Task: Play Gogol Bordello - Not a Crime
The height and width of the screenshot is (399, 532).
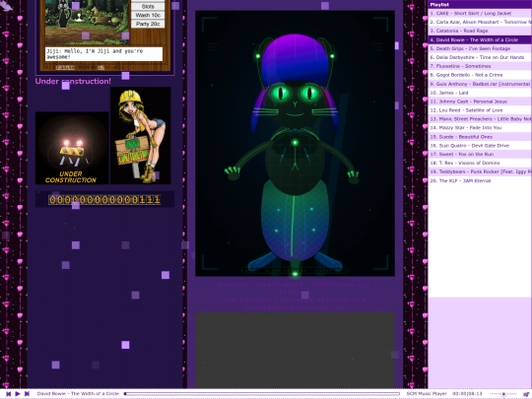Action: pos(480,75)
